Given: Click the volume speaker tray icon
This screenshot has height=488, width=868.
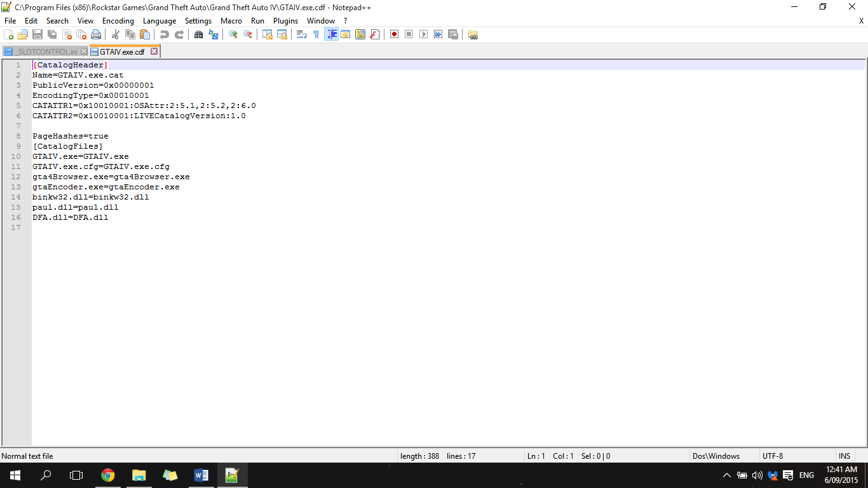Looking at the screenshot, I should coord(757,475).
